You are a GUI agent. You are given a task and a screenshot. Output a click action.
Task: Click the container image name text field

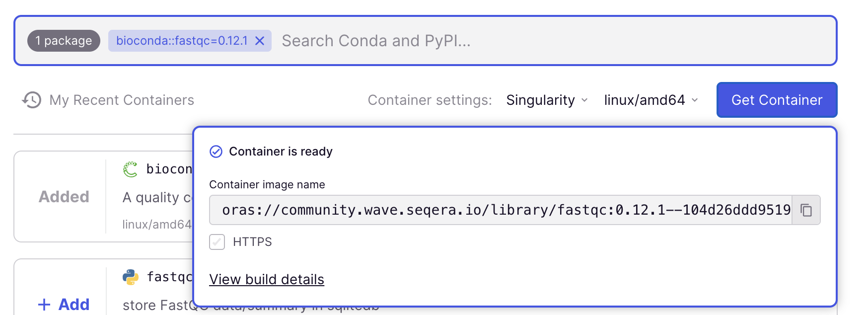(x=502, y=210)
